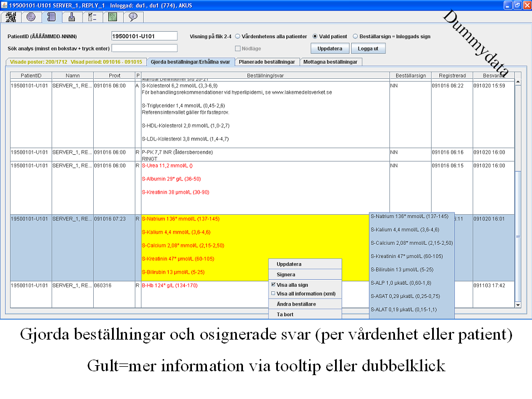Sort by the Namn column header

tap(73, 75)
